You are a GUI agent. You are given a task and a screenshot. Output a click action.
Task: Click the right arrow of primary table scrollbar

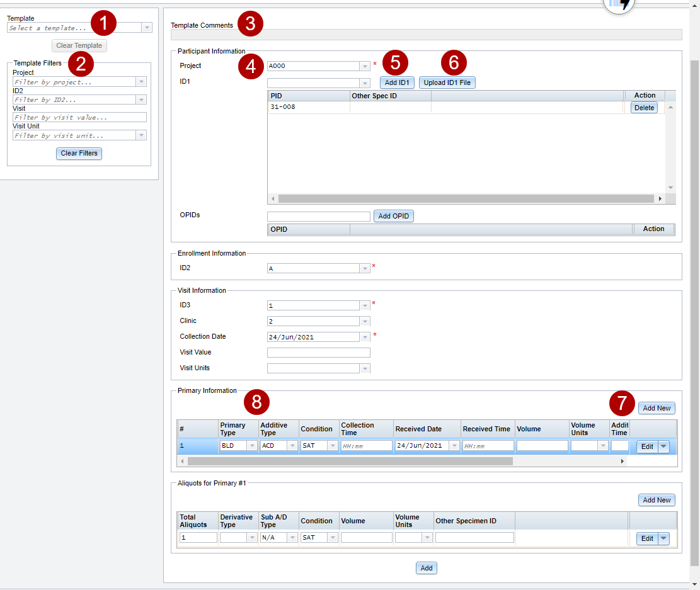pos(622,461)
